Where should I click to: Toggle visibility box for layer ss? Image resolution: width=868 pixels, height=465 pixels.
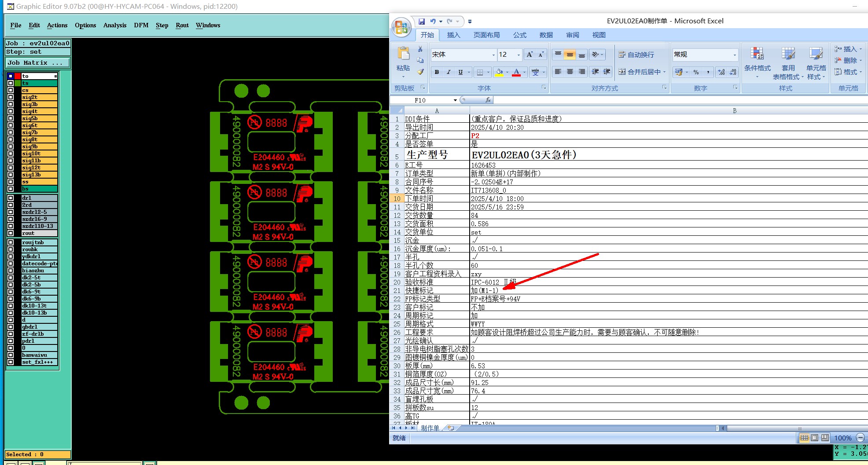pos(11,182)
